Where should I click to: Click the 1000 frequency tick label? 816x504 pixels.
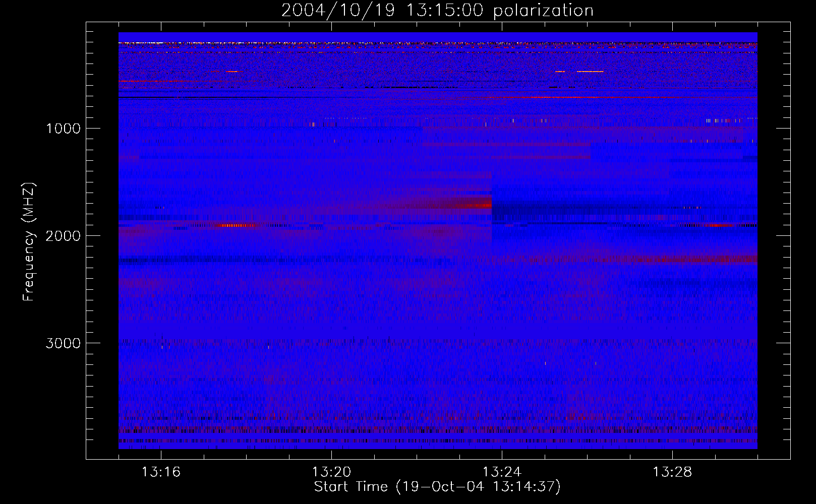[x=63, y=129]
